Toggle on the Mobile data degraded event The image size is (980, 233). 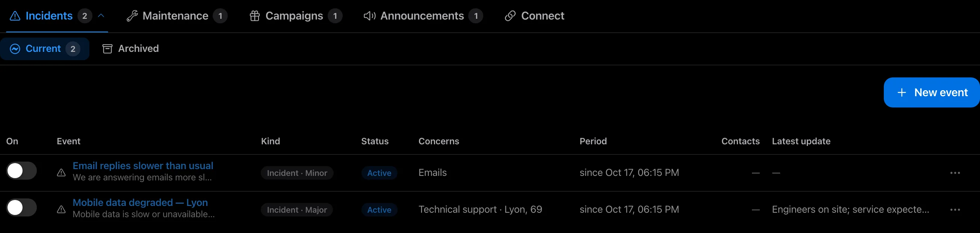point(22,207)
